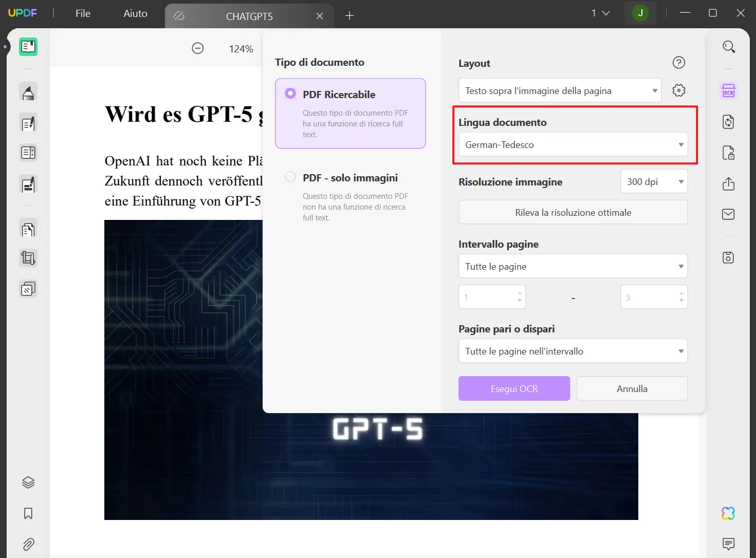Click the 'Intervallo pagine' label

coord(499,244)
